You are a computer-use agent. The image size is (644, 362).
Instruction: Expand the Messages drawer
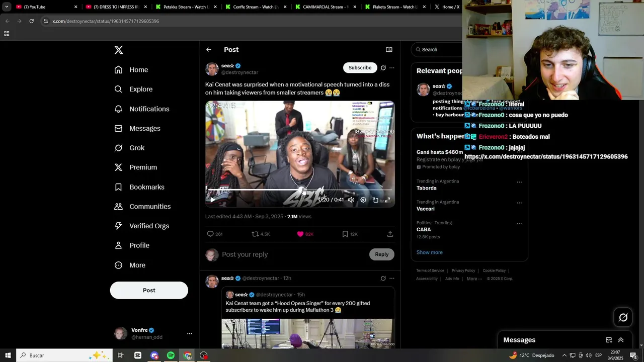pyautogui.click(x=620, y=340)
